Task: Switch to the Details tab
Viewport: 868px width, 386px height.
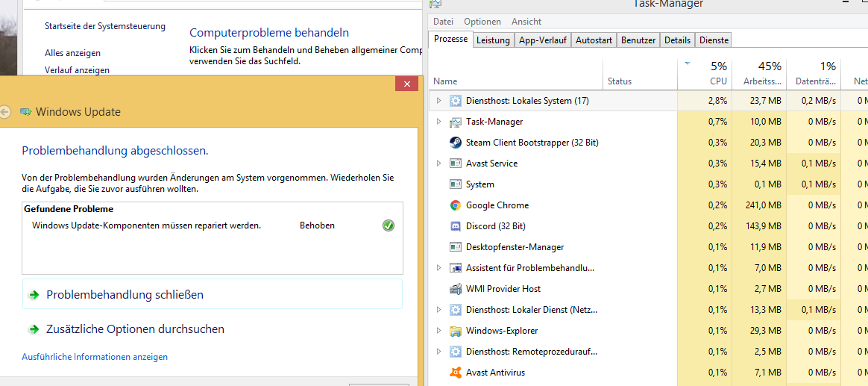Action: coord(678,40)
